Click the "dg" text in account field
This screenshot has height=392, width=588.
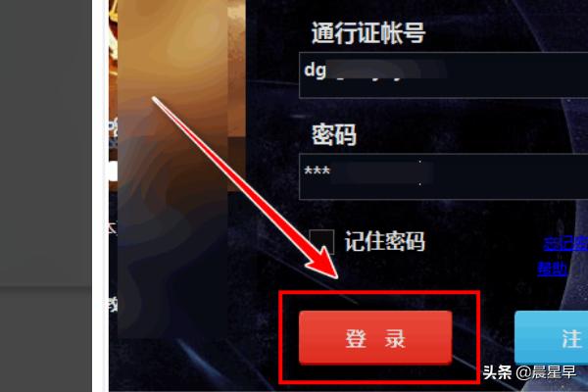[x=315, y=70]
